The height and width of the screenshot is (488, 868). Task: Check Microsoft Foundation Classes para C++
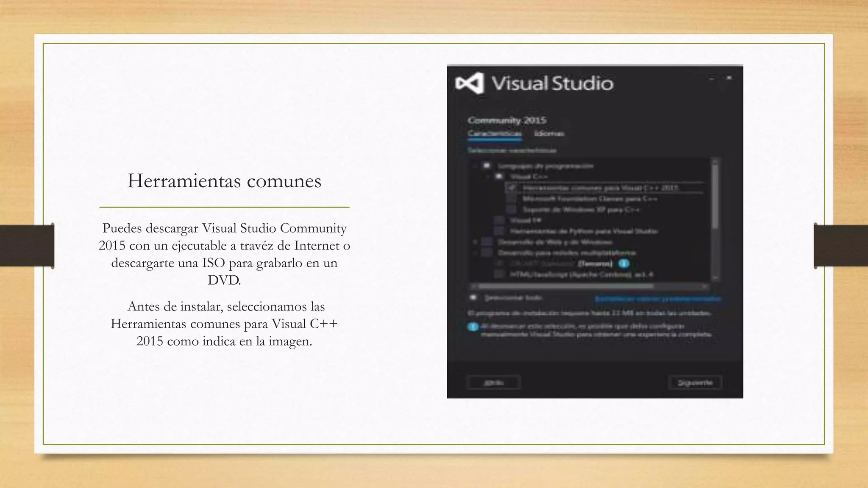pyautogui.click(x=512, y=199)
